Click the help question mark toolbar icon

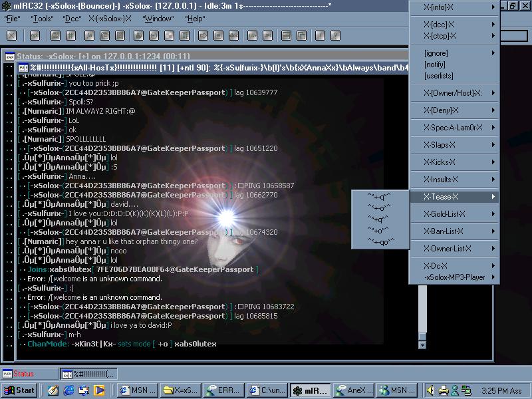336,35
